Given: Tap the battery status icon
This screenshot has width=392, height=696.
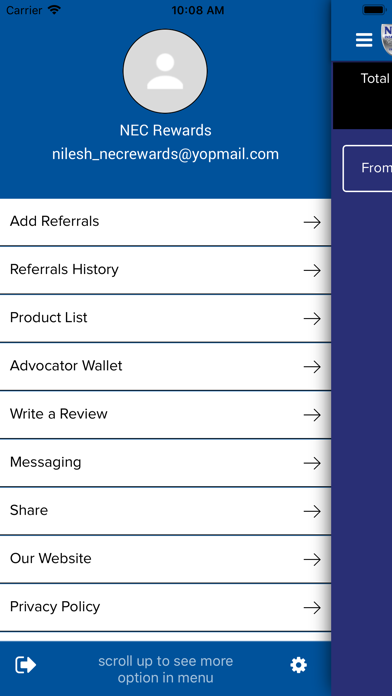Looking at the screenshot, I should click(374, 10).
